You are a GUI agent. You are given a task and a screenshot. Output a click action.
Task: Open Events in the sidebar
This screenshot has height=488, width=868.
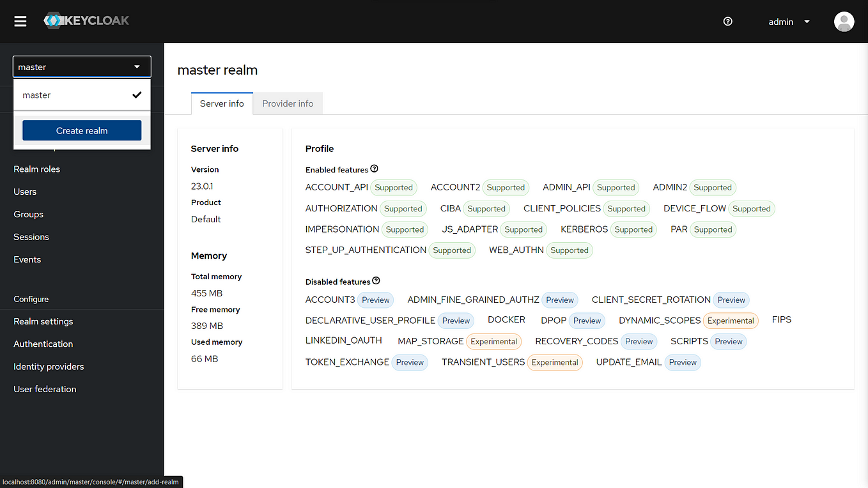point(27,259)
